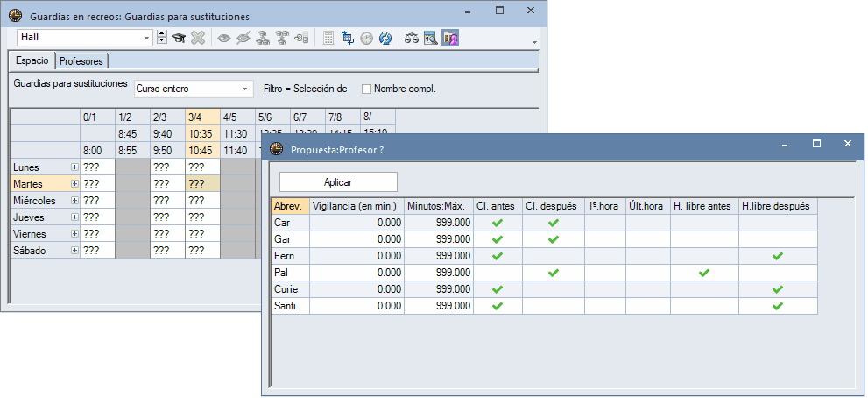Click the Viernes 2/3 ??? cell
The width and height of the screenshot is (868, 398).
[168, 233]
